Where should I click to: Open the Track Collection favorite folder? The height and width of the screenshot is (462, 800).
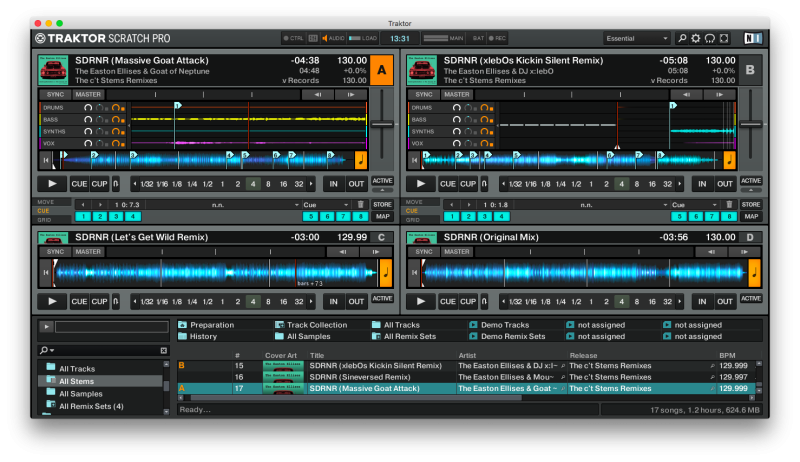click(x=311, y=325)
